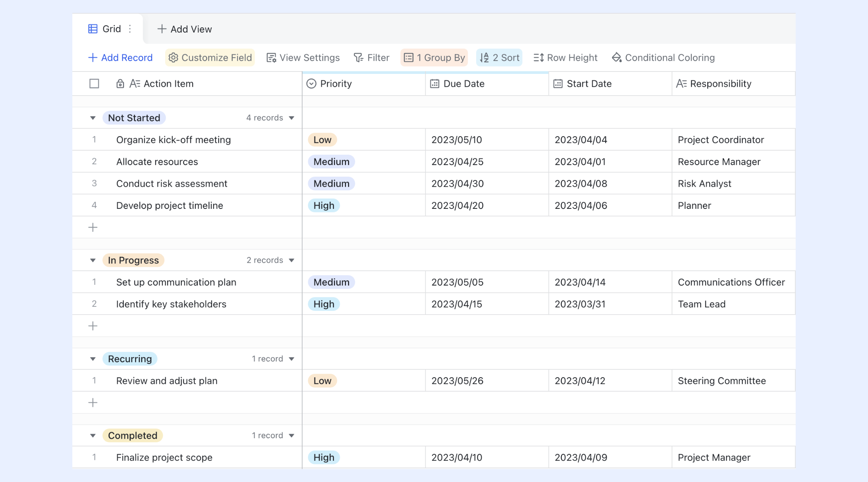The width and height of the screenshot is (868, 482).
Task: Open the Grid view options dots menu
Action: pyautogui.click(x=130, y=29)
